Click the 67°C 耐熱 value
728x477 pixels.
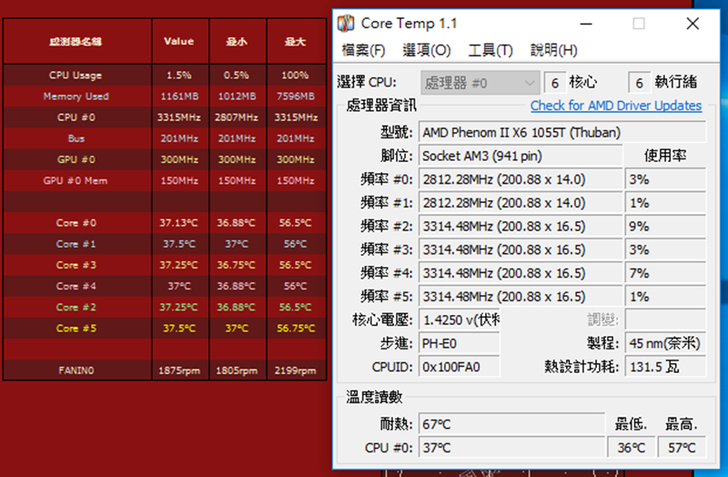[x=512, y=425]
